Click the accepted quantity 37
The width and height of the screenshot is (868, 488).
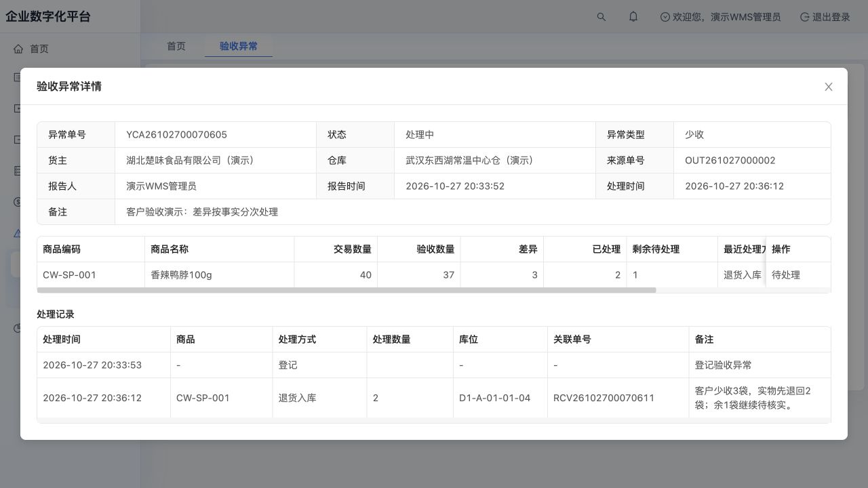point(448,275)
